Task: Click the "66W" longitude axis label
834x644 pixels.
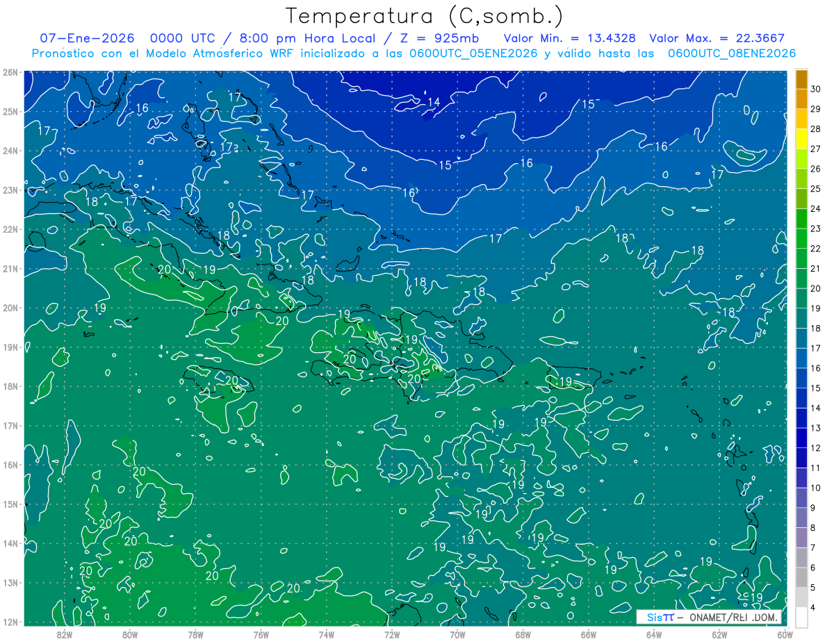Action: (589, 634)
